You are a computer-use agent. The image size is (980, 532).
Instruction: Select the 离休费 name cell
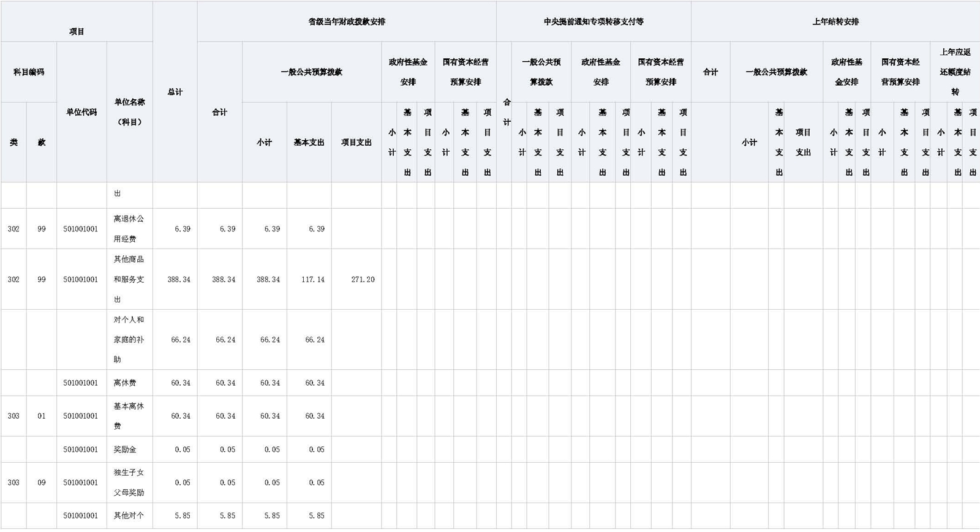[130, 383]
